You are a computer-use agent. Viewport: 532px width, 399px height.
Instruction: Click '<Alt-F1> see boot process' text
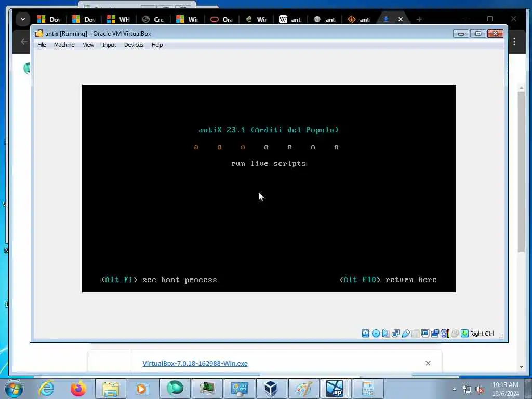[x=159, y=280]
